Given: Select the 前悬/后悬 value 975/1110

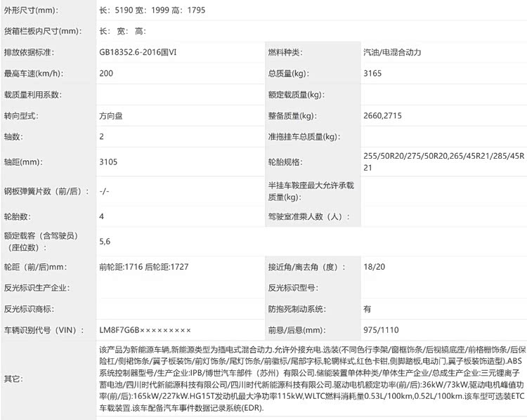Looking at the screenshot, I should pyautogui.click(x=380, y=329).
